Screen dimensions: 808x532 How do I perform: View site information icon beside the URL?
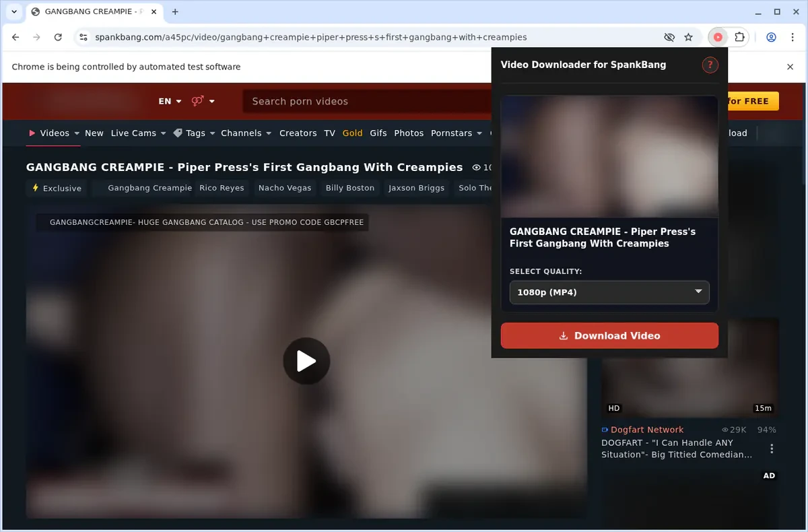click(x=83, y=38)
